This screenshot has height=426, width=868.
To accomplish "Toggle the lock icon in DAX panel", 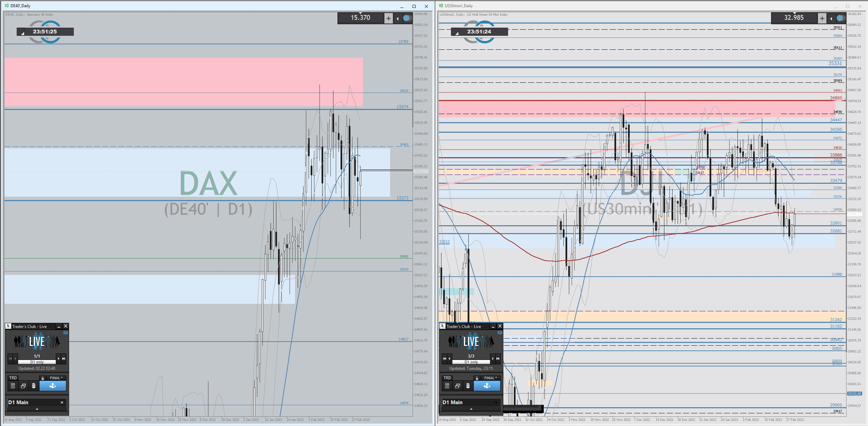I will [42, 378].
